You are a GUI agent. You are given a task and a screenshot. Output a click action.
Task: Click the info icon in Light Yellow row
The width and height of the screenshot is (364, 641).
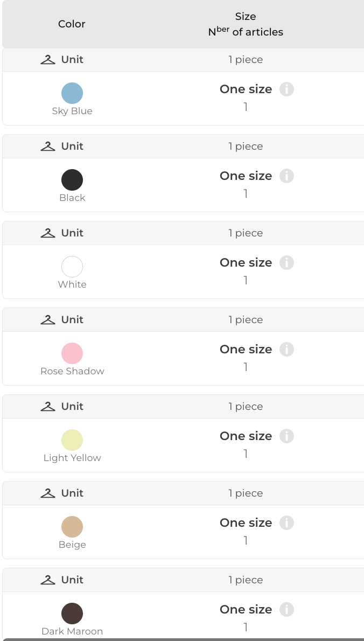(286, 436)
